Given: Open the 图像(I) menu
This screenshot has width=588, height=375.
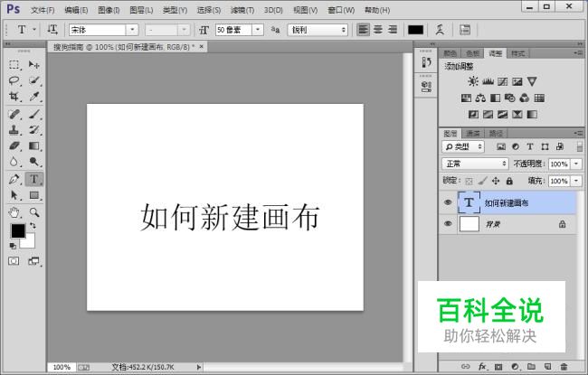Looking at the screenshot, I should coord(109,10).
